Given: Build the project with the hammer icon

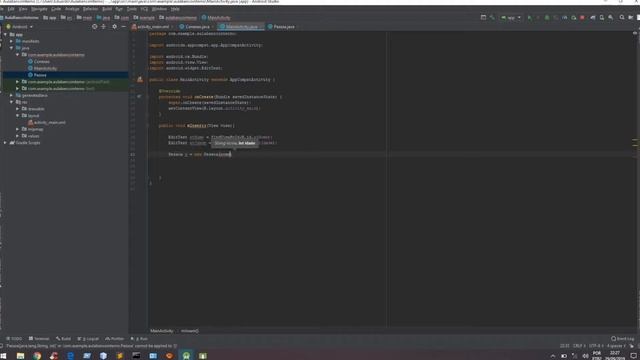Looking at the screenshot, I should pos(492,18).
